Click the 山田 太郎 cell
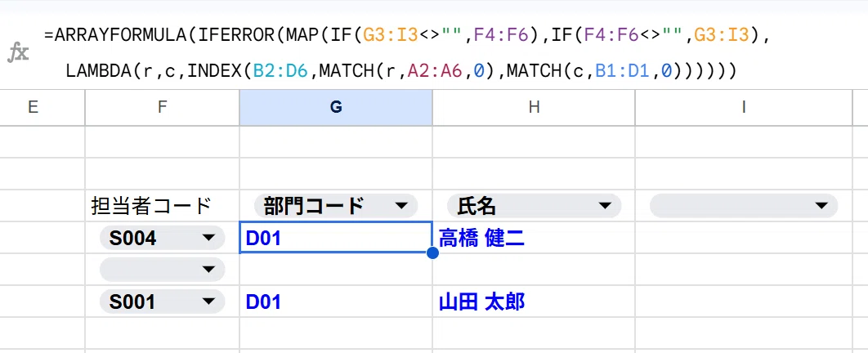This screenshot has height=353, width=868. (x=534, y=302)
